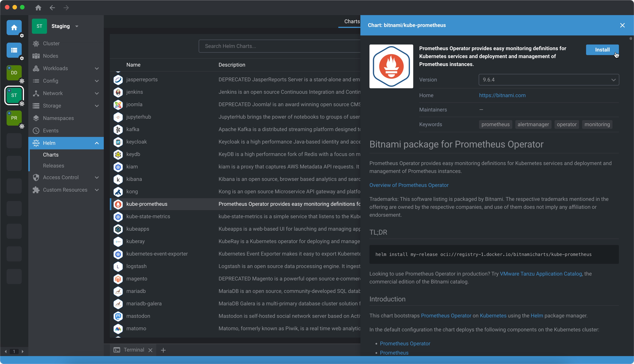This screenshot has height=364, width=634.
Task: Go back with the left arrow
Action: pos(52,8)
